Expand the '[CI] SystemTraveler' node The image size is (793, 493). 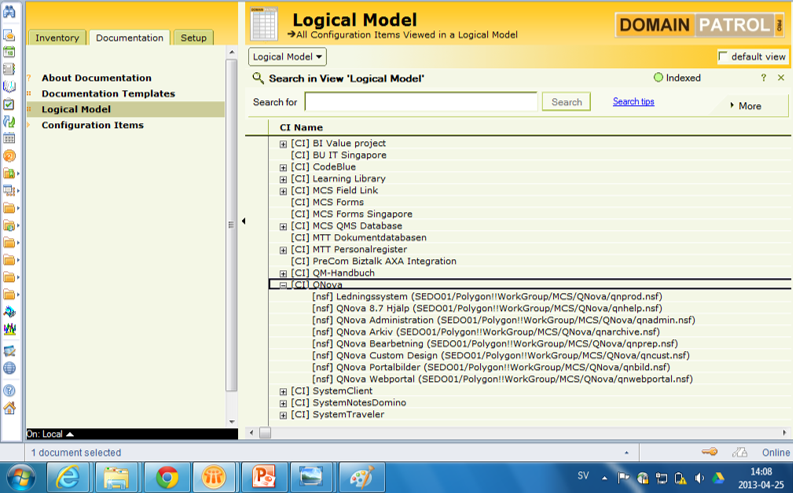pos(283,415)
